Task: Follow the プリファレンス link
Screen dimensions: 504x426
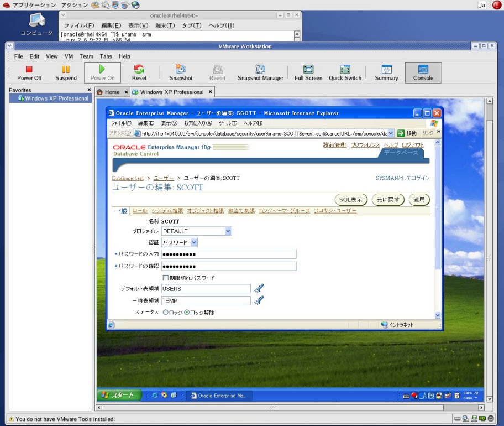Action: pyautogui.click(x=365, y=145)
